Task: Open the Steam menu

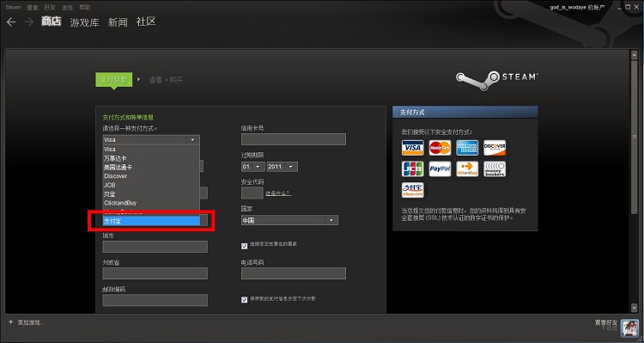Action: point(13,8)
